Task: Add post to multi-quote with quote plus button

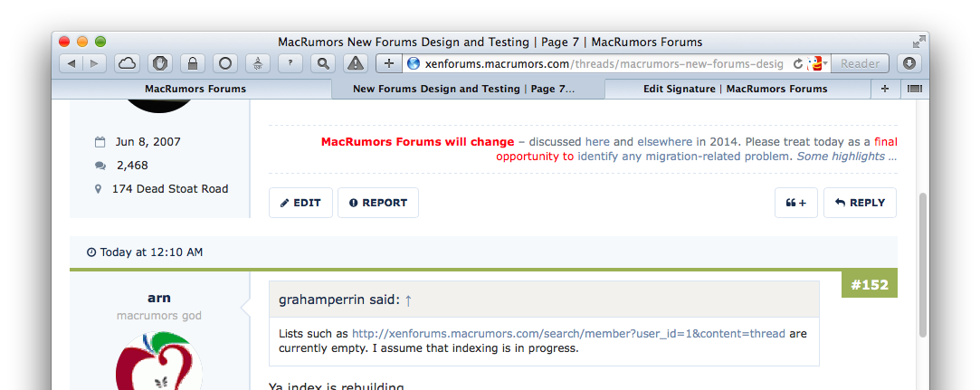Action: 795,203
